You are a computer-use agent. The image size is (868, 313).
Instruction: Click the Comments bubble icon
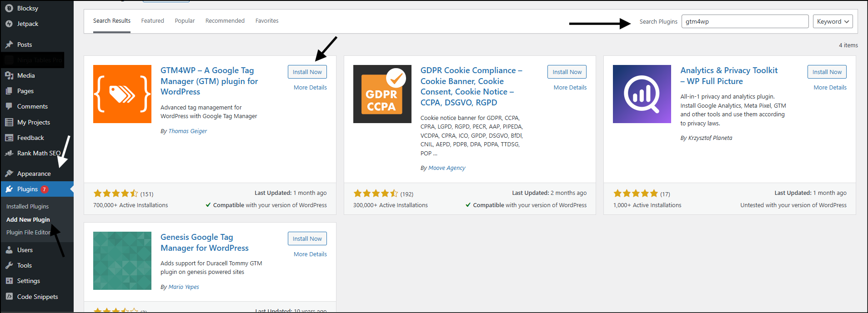click(9, 106)
